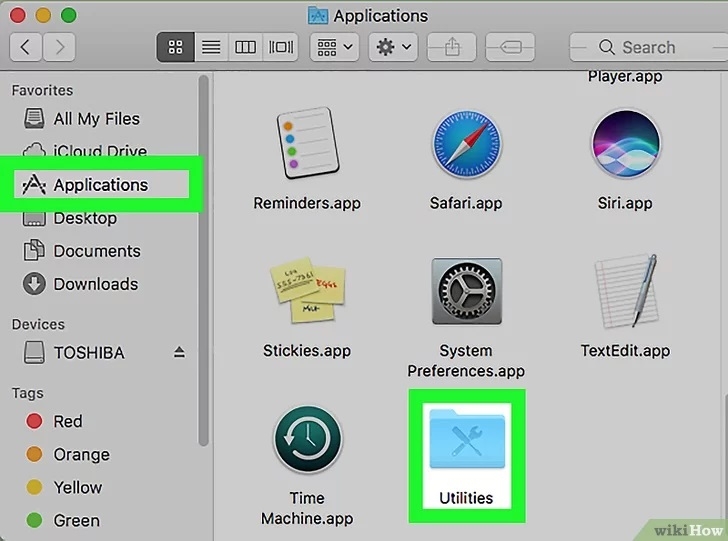Select the Stickies.app icon
The image size is (728, 541).
(307, 290)
